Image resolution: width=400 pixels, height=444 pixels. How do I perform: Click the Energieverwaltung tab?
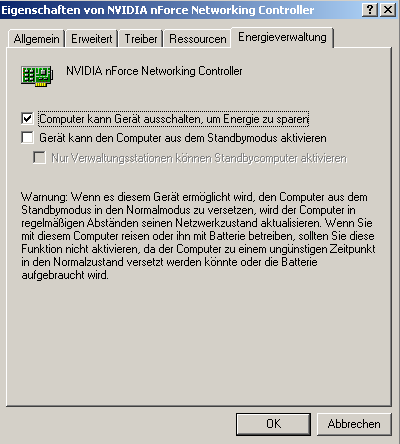point(282,37)
